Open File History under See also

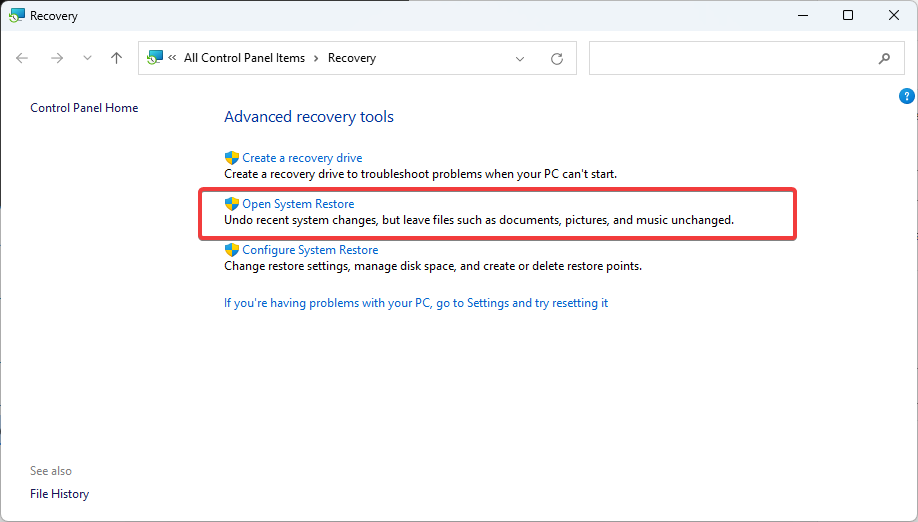pyautogui.click(x=60, y=494)
